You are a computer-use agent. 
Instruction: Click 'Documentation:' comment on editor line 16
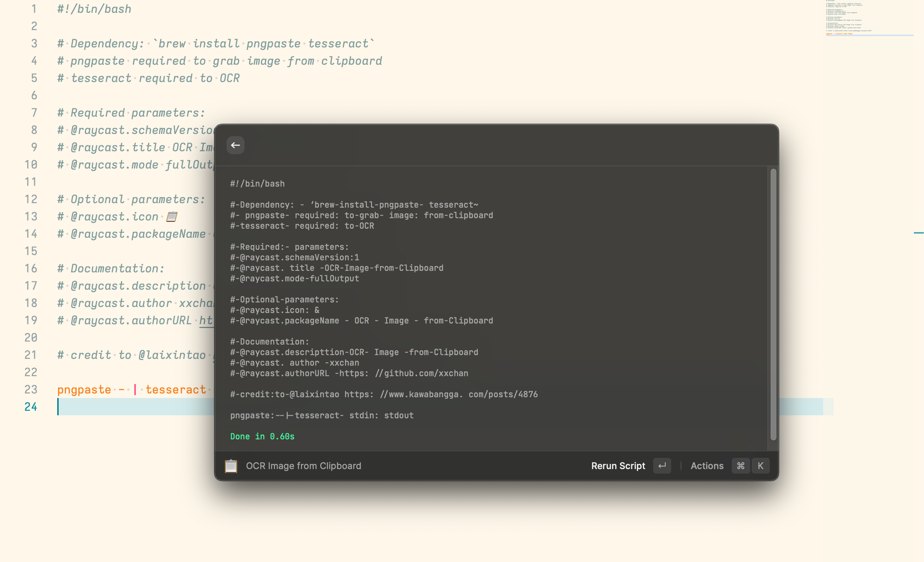111,269
